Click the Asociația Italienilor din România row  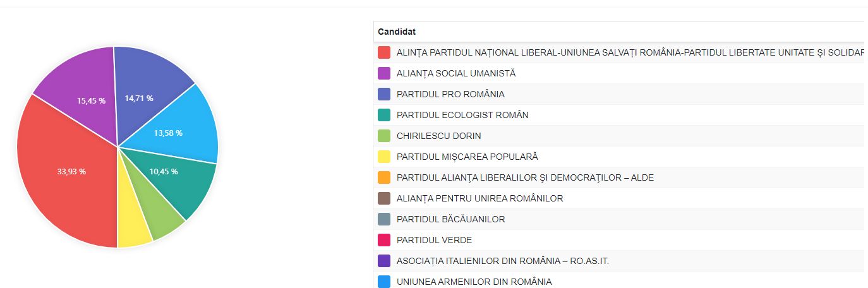(502, 261)
